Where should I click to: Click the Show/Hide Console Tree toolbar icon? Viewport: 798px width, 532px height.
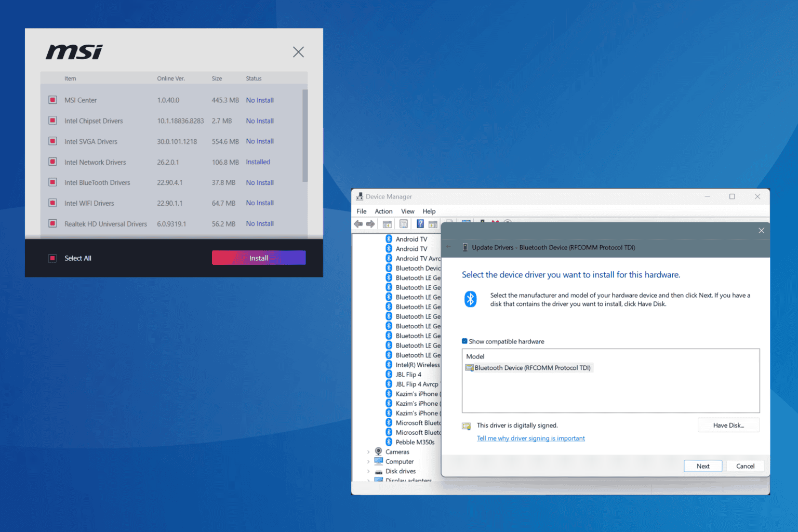click(387, 224)
